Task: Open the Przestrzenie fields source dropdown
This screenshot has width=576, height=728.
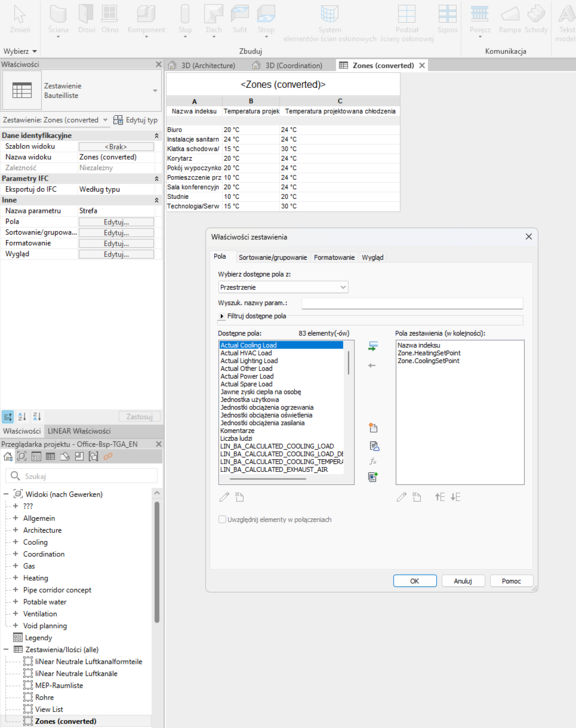Action: coord(283,287)
